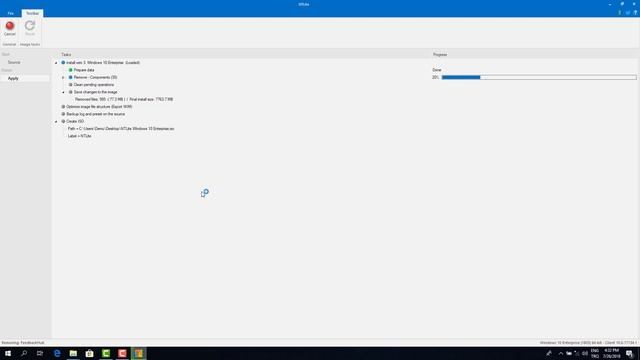Screen dimensions: 640x360
Task: Select the Toolbar ribbon tab
Action: pos(32,13)
